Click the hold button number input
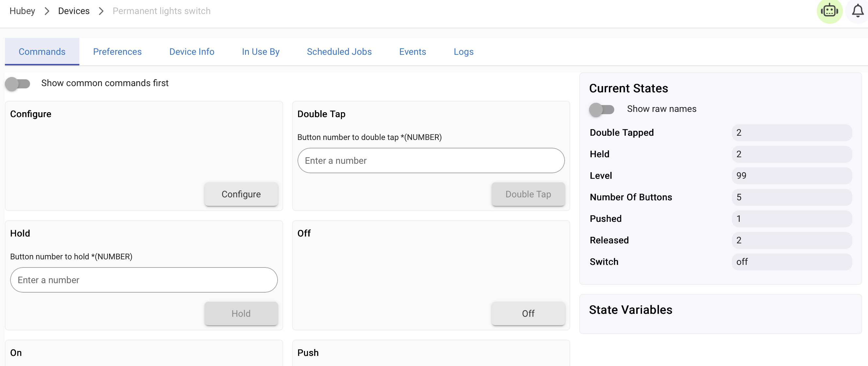Viewport: 868px width, 366px height. click(x=144, y=280)
